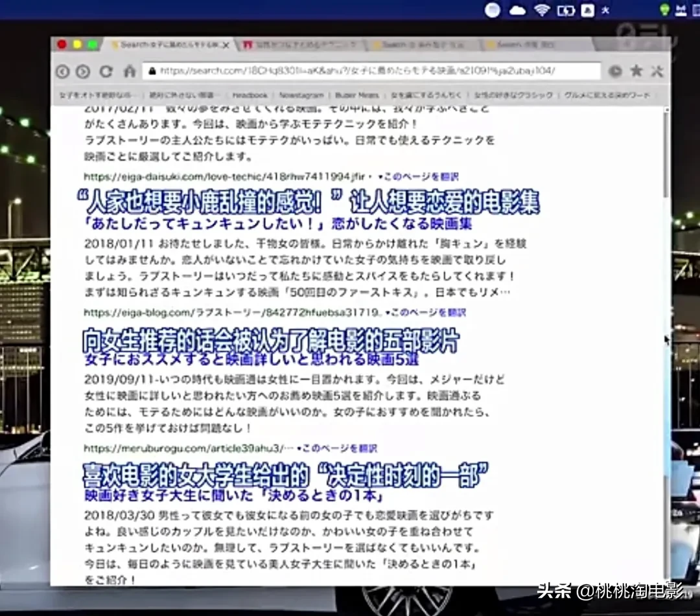The width and height of the screenshot is (700, 616).
Task: Click the padlock icon in the address bar
Action: 152,71
